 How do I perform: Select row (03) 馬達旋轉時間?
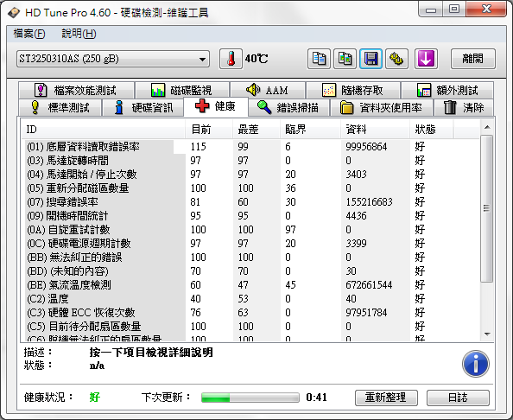[x=250, y=161]
